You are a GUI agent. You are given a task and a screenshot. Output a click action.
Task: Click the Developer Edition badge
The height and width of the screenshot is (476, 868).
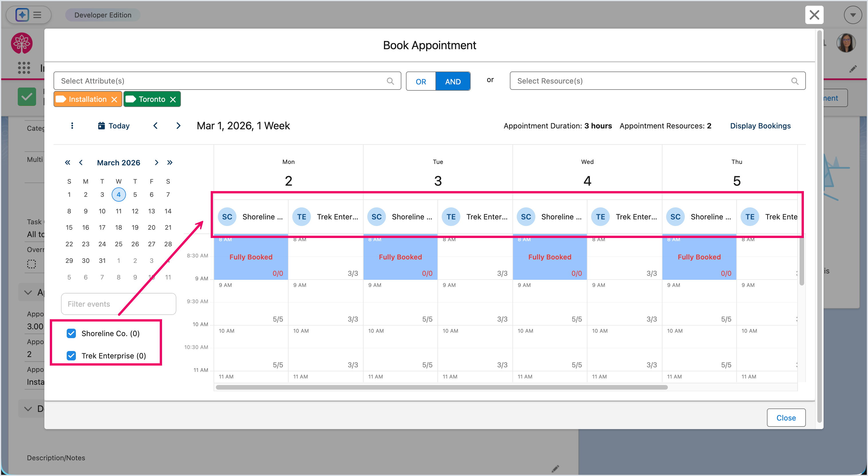103,15
